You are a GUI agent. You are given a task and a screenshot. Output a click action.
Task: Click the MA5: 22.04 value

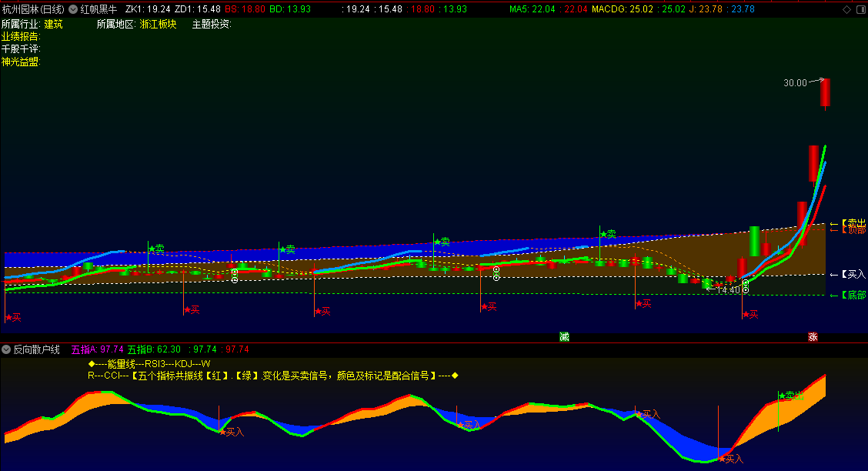532,9
